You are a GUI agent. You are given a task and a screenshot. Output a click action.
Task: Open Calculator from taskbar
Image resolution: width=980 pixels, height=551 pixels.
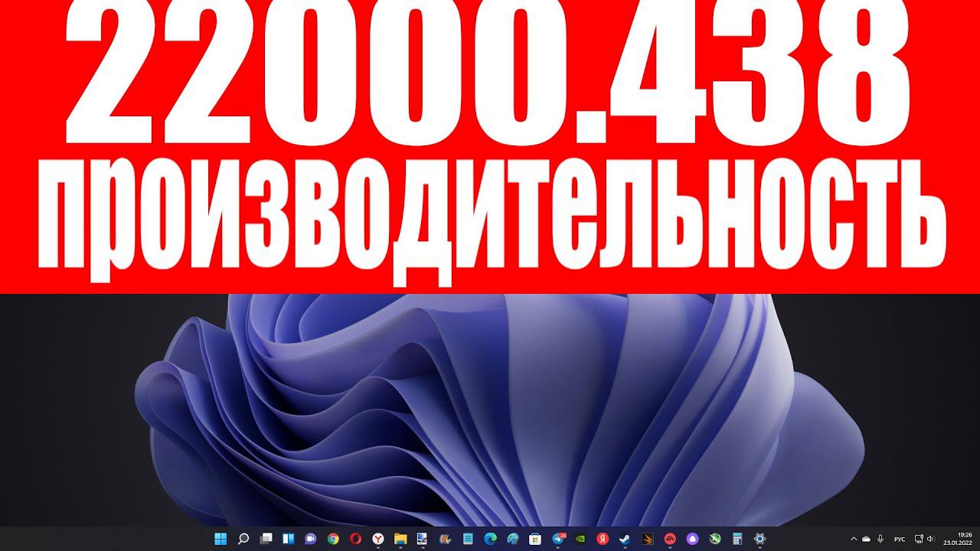tap(737, 538)
